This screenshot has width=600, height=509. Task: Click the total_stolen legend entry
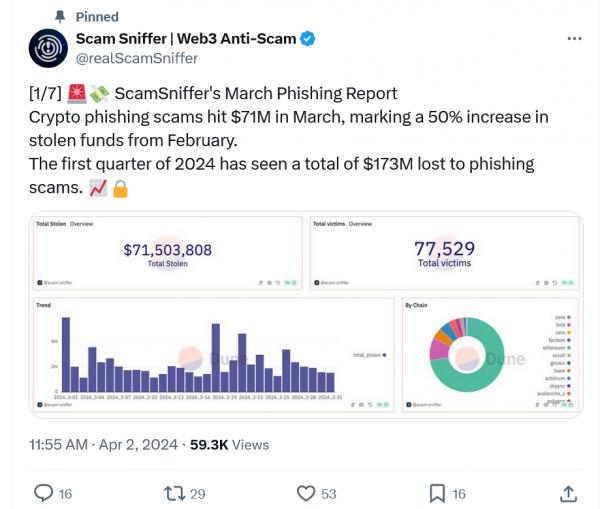pos(370,355)
